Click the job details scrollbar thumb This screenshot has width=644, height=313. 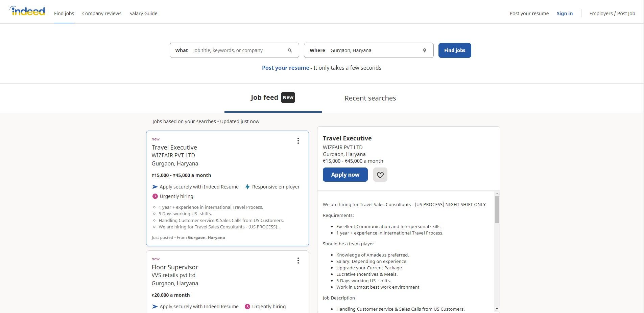[x=497, y=210]
